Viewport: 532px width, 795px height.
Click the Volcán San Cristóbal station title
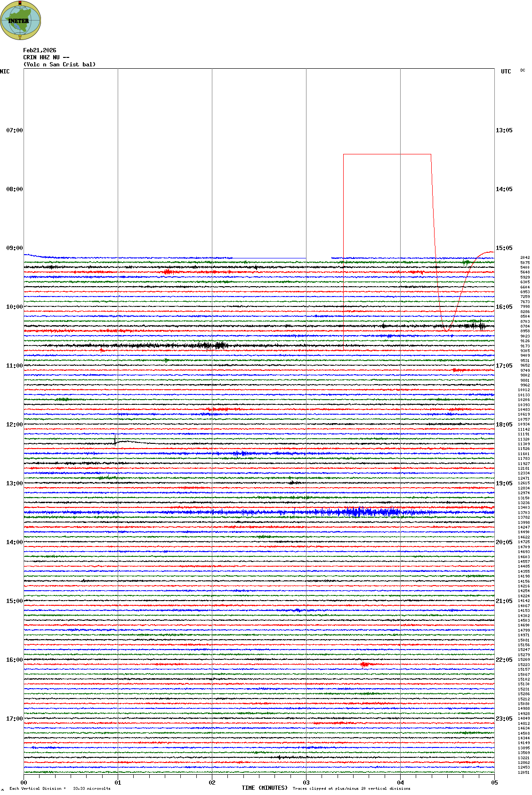pos(59,64)
